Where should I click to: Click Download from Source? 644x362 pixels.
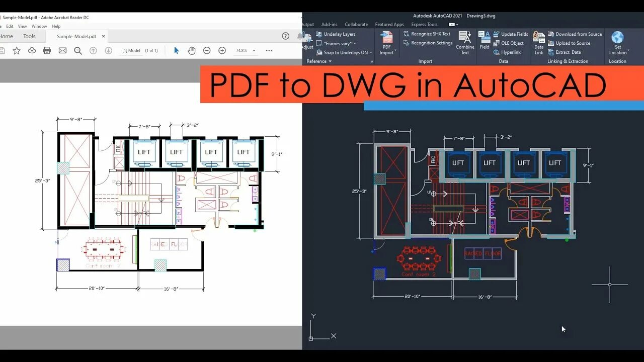coord(575,34)
